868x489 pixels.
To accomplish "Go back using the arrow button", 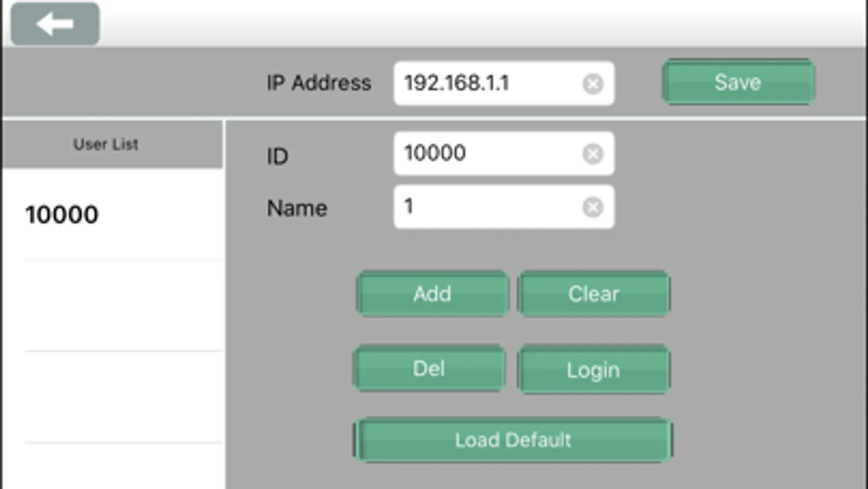I will point(55,24).
